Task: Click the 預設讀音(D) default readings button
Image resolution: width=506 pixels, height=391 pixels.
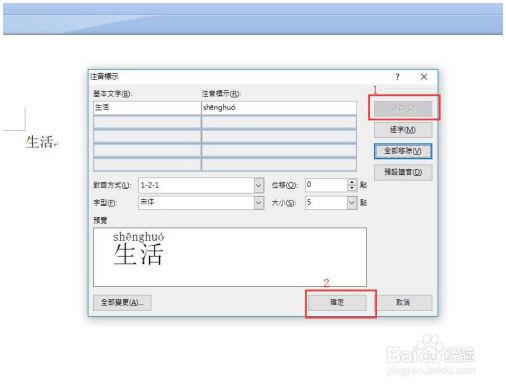Action: [x=403, y=172]
